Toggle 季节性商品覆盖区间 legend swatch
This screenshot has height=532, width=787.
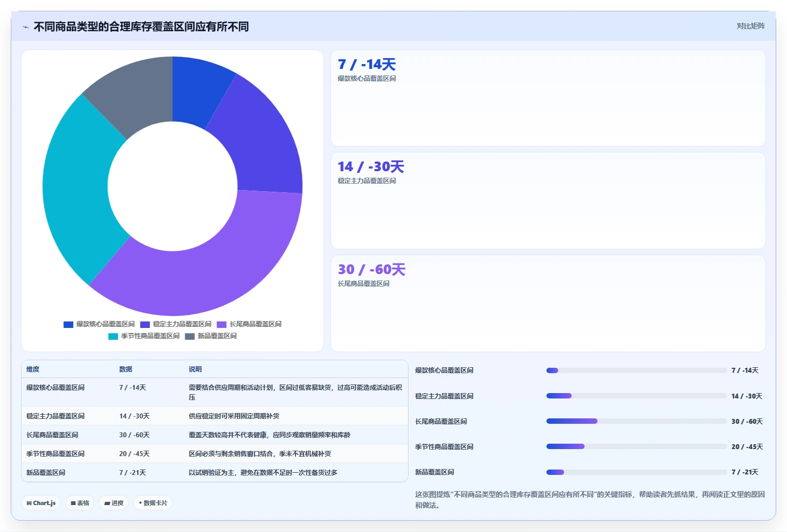point(113,336)
